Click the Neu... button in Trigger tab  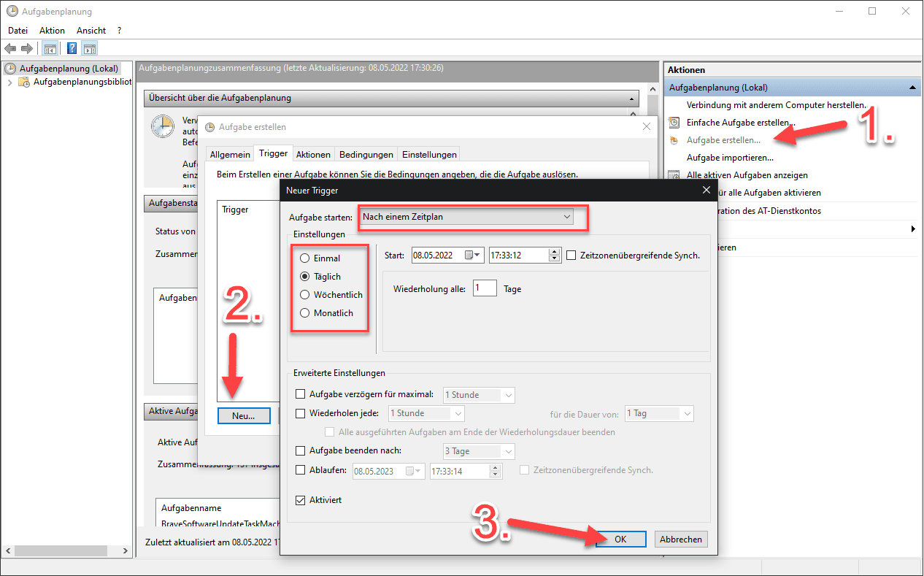(x=244, y=415)
